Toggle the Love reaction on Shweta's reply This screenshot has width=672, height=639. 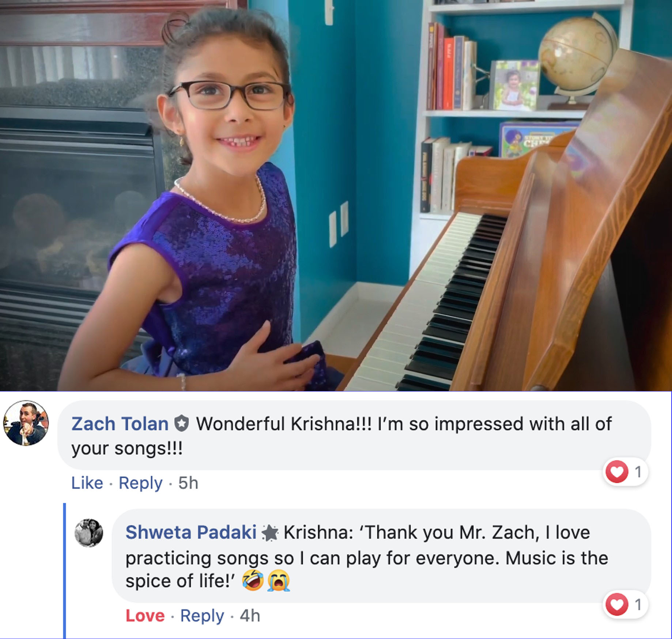tap(145, 616)
